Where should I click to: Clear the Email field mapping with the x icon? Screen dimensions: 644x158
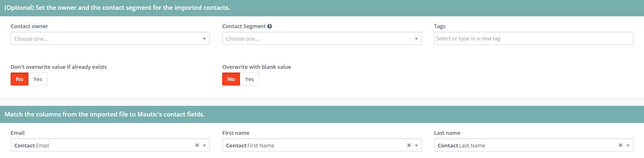[x=197, y=145]
